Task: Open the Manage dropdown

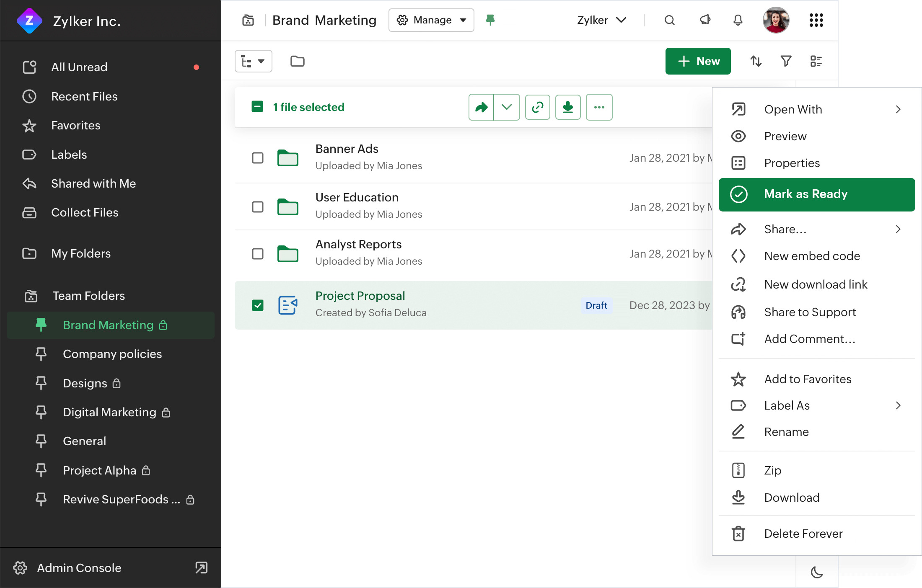Action: pos(431,20)
